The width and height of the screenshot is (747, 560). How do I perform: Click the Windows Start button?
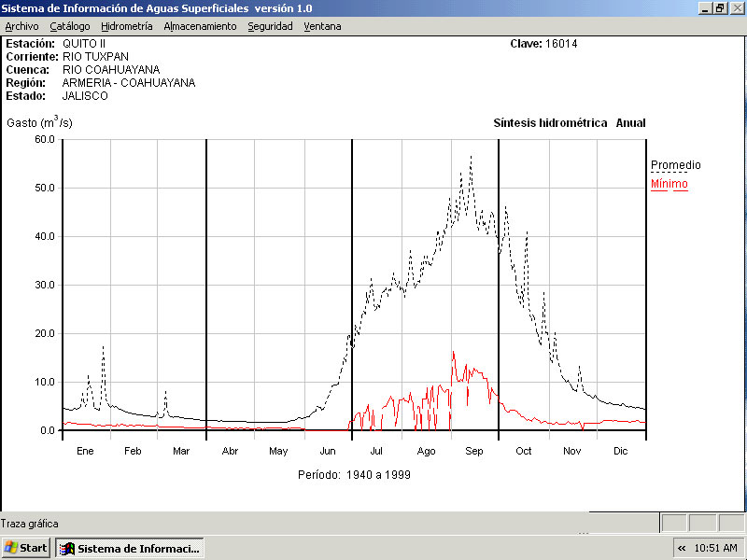click(26, 548)
